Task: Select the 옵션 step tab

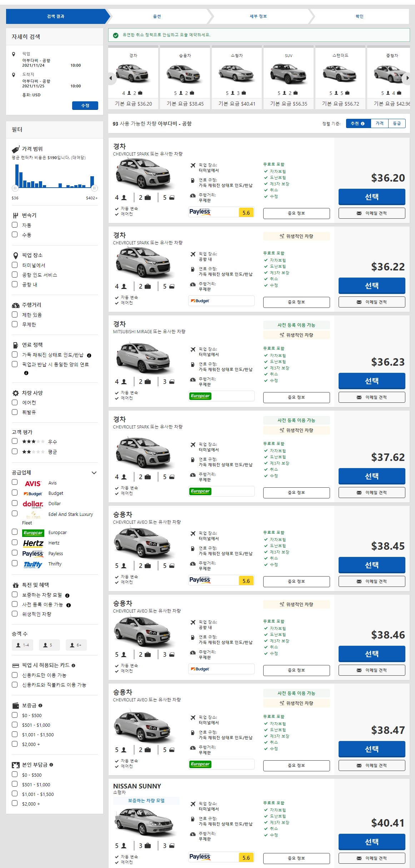Action: pyautogui.click(x=157, y=16)
